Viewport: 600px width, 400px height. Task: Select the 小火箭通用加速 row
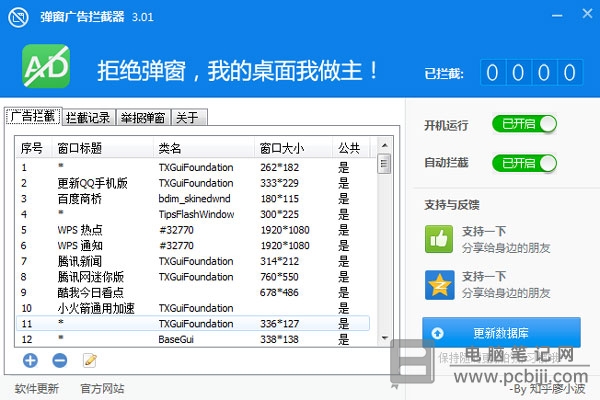193,308
